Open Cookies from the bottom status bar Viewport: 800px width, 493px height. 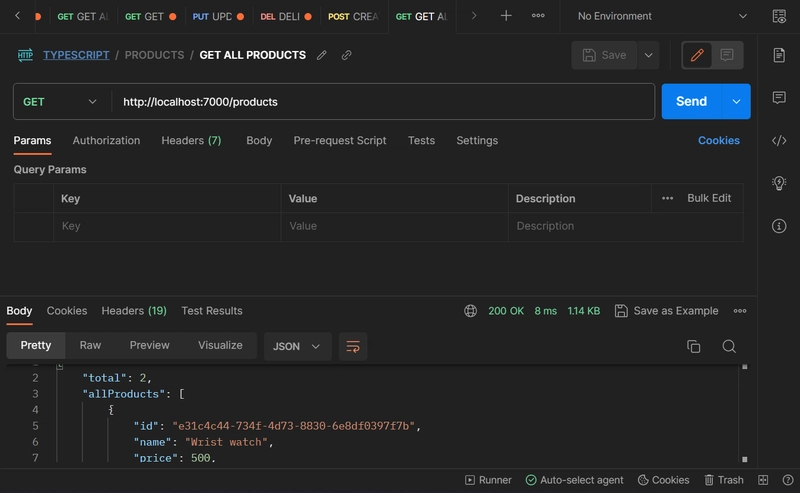[x=663, y=480]
